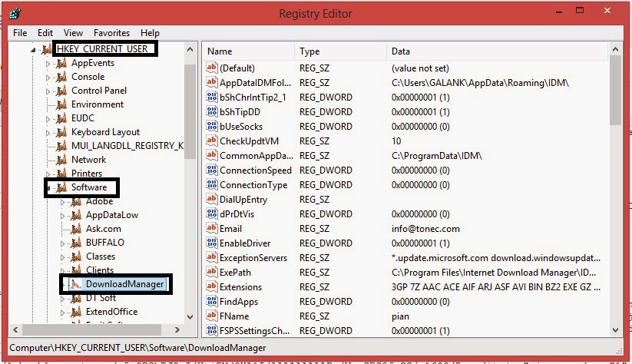
Task: Click the Control Panel folder icon
Action: (61, 91)
